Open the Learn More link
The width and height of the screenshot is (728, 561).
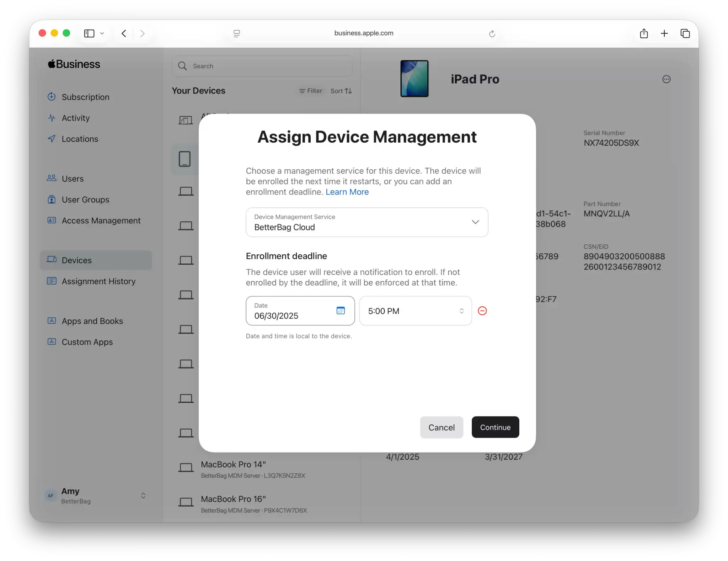pos(347,192)
